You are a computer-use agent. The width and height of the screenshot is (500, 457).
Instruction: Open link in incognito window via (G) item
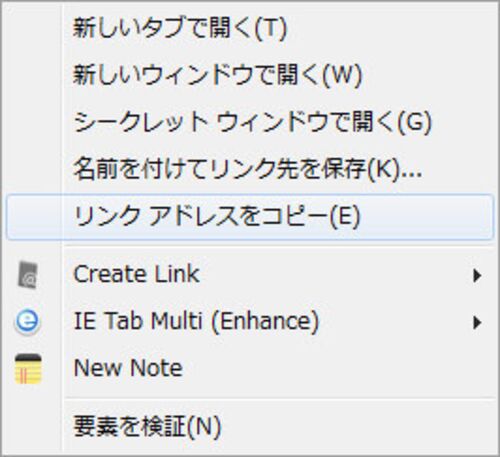(x=249, y=122)
